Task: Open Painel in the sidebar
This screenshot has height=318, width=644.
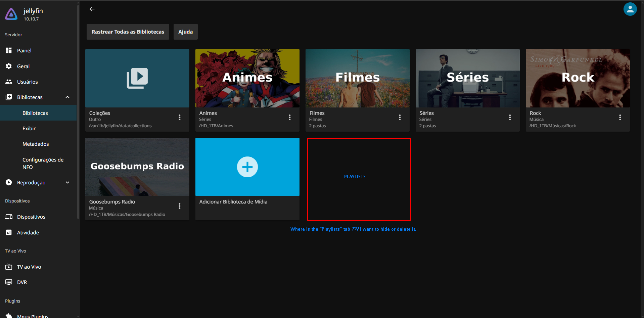Action: tap(24, 51)
